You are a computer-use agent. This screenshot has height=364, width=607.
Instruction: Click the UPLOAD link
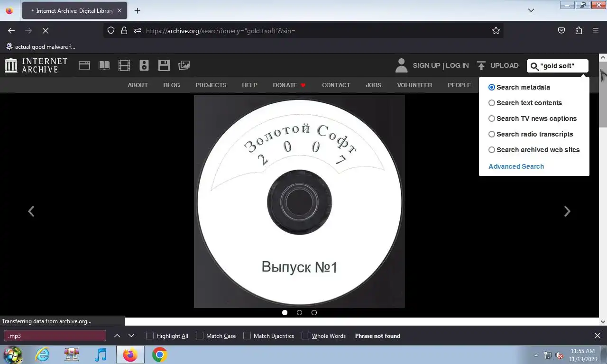(504, 65)
